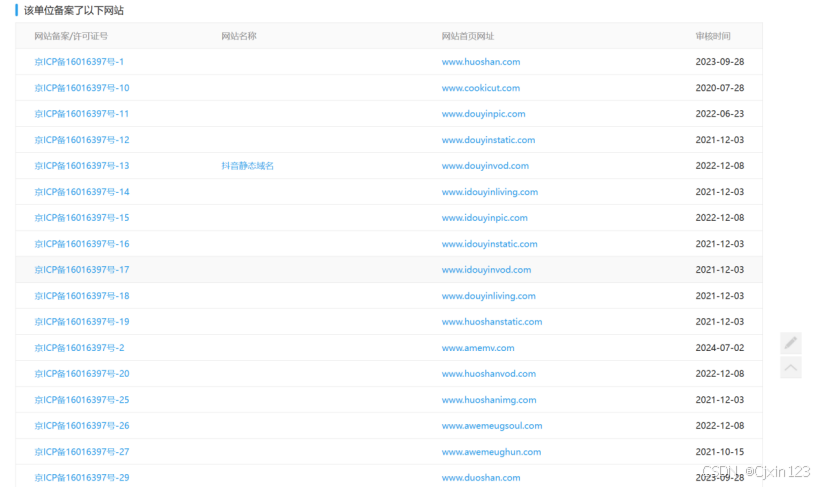This screenshot has width=830, height=487.
Task: Open license 京ICP备16016397号-19
Action: point(82,321)
